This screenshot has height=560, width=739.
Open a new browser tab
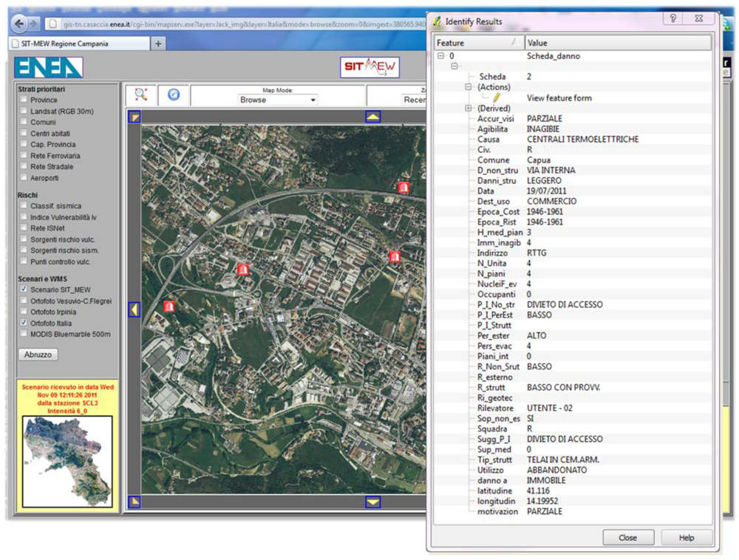tap(158, 44)
